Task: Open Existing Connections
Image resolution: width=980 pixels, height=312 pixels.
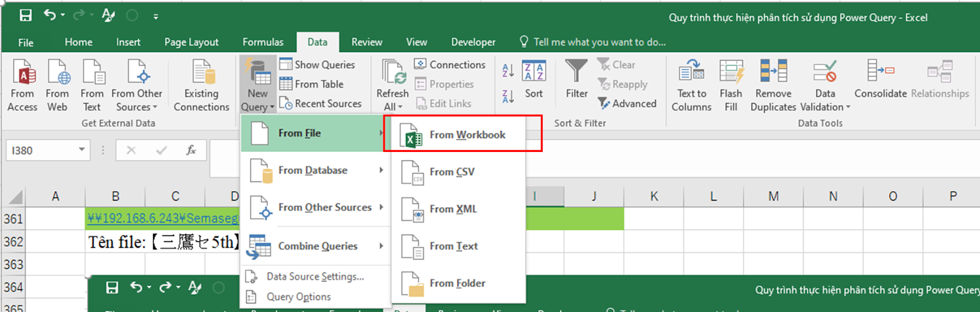Action: pos(202,86)
